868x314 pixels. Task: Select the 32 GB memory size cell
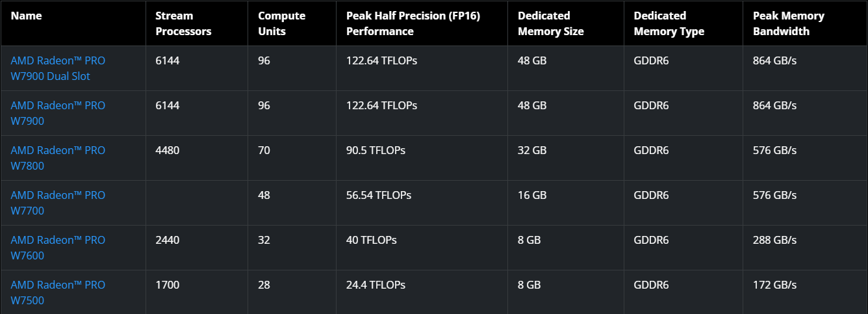coord(532,150)
